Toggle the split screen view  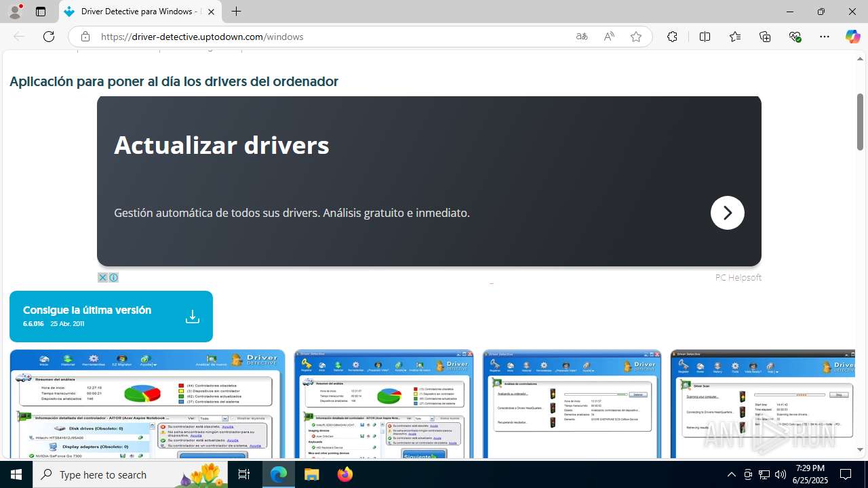click(x=705, y=37)
